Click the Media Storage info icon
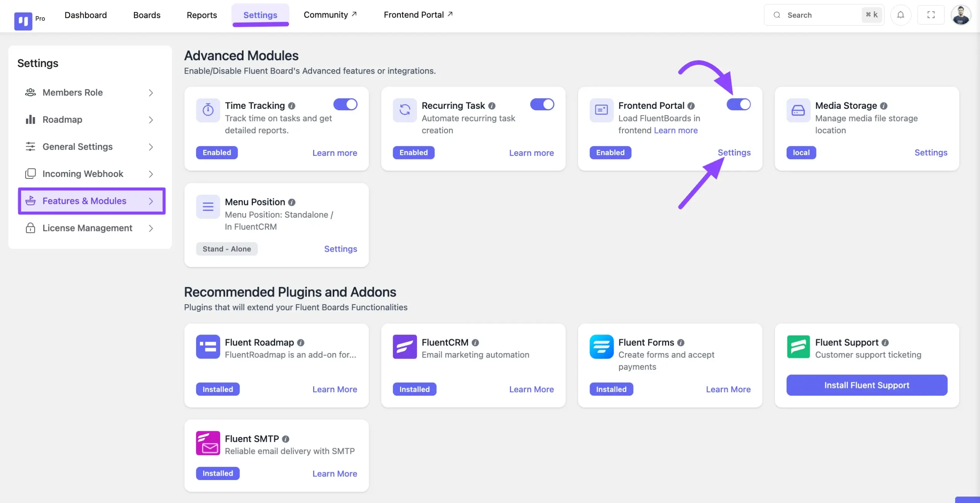The height and width of the screenshot is (503, 980). 884,106
